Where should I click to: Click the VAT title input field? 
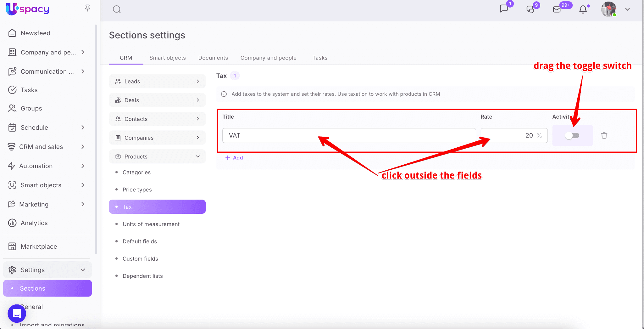(349, 136)
